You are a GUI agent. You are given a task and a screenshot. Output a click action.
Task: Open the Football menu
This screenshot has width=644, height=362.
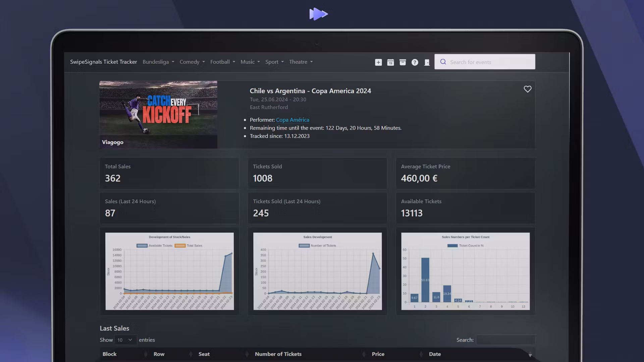[222, 62]
